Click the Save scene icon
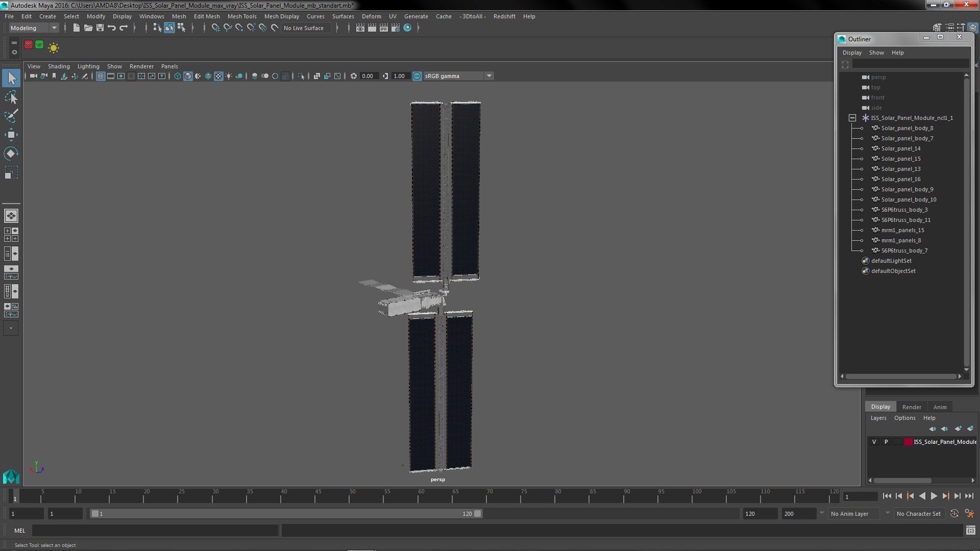Screen dimensions: 980x551 click(100, 28)
